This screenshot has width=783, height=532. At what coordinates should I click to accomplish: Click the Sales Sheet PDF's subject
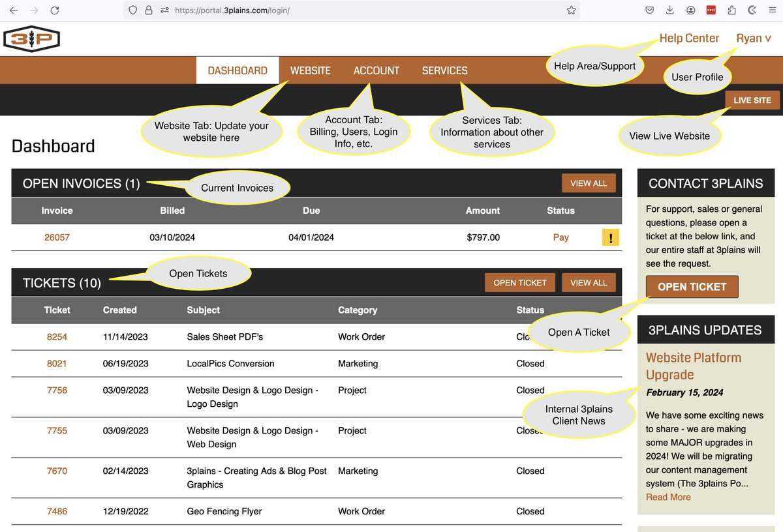pos(225,337)
